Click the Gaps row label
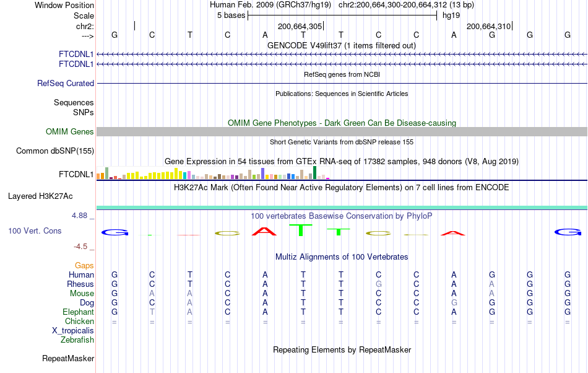The height and width of the screenshot is (373, 588). [84, 266]
